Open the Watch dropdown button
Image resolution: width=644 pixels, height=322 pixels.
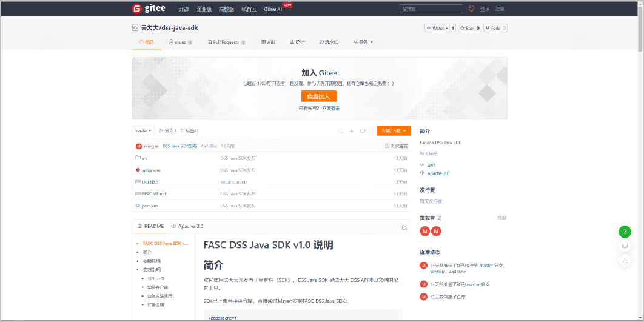(437, 28)
